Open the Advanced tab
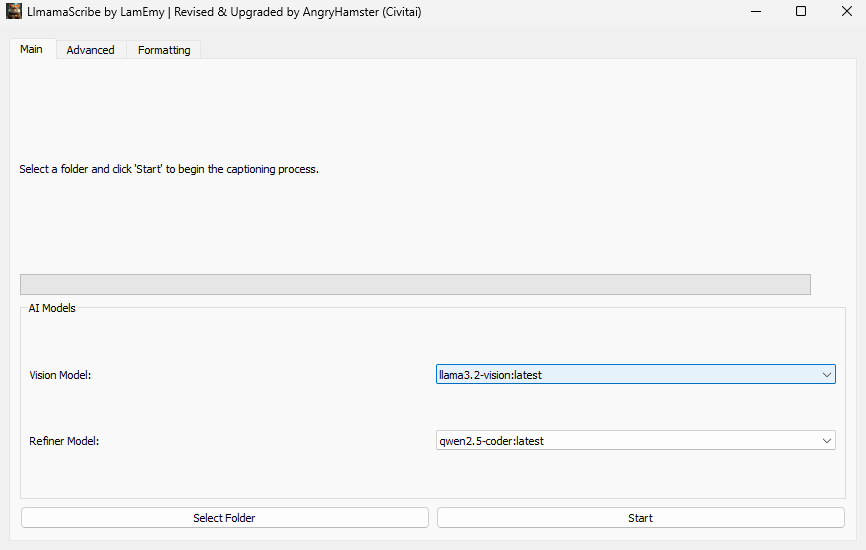The image size is (866, 550). coord(90,50)
